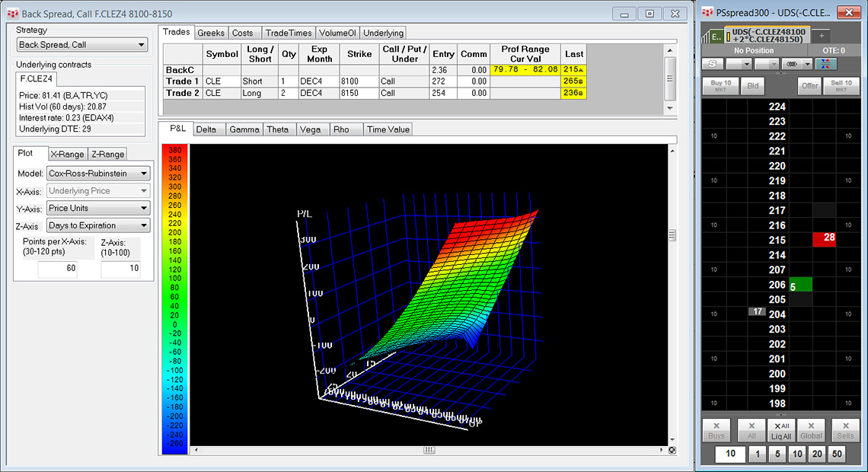Screen dimensions: 868x472
Task: Cancel all Sells orders button
Action: (845, 430)
